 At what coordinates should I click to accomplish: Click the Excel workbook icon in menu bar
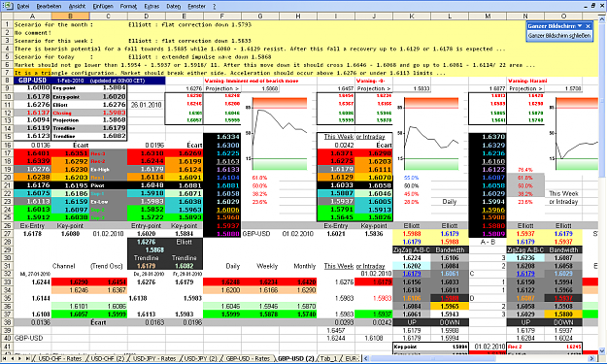8,6
